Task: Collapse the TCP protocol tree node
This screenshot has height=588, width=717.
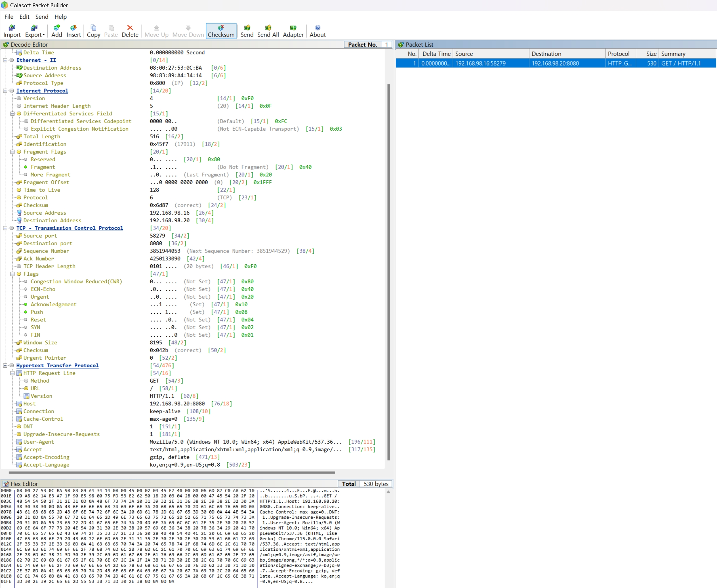Action: click(5, 228)
